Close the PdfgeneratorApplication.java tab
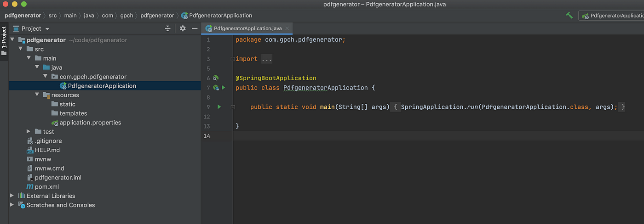The width and height of the screenshot is (644, 224). pos(287,28)
